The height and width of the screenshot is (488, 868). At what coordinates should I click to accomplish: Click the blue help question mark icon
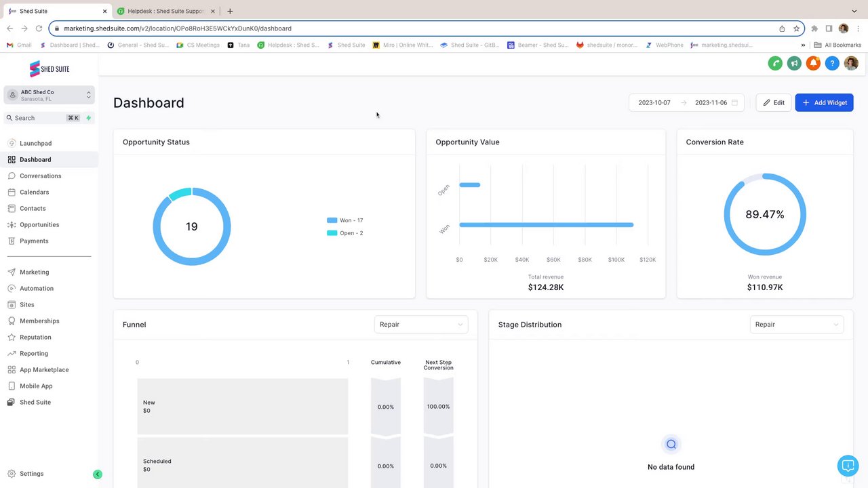(832, 64)
